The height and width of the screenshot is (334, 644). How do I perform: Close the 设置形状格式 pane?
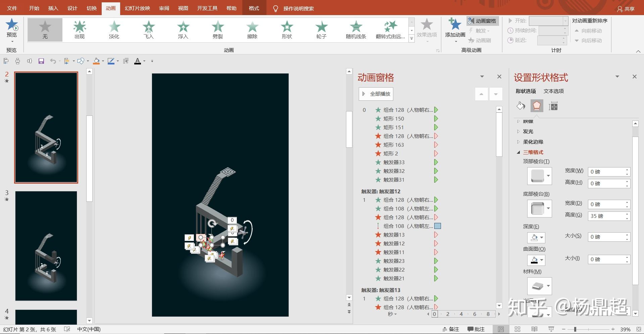[x=634, y=77]
